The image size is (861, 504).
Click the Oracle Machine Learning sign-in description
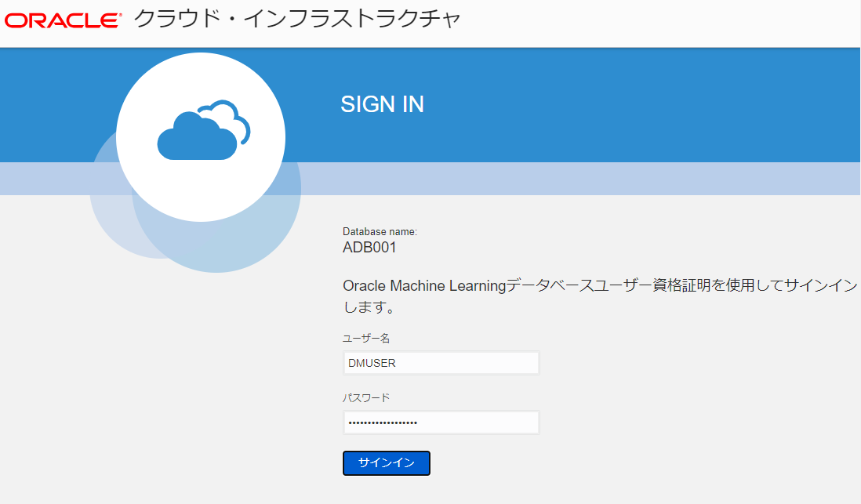pos(600,296)
